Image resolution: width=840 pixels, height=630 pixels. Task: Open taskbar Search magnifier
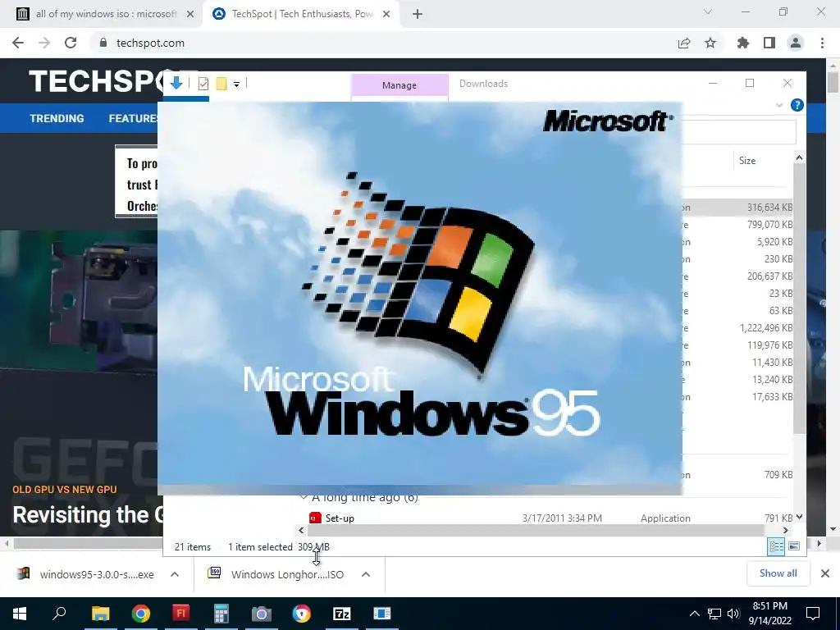click(x=59, y=614)
